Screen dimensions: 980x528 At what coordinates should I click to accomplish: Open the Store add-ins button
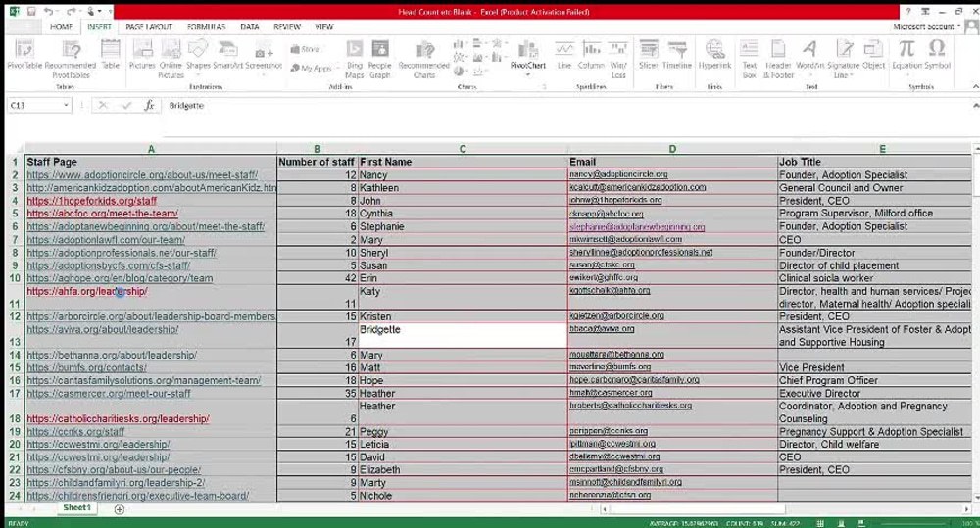(305, 49)
